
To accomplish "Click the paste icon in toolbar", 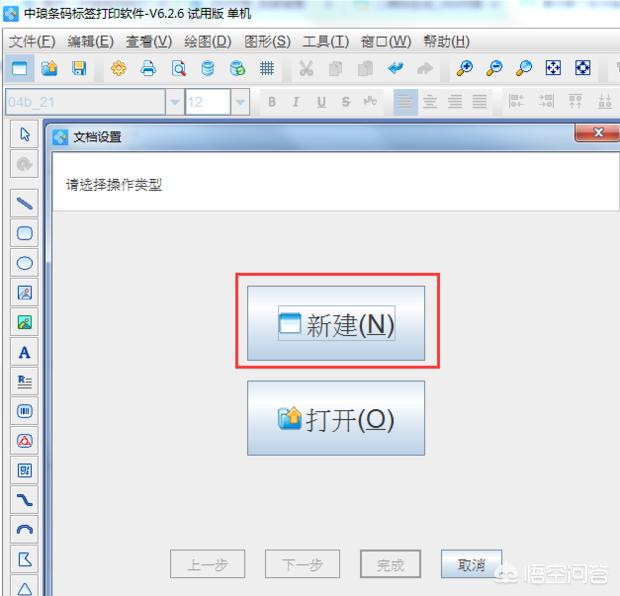I will point(365,69).
